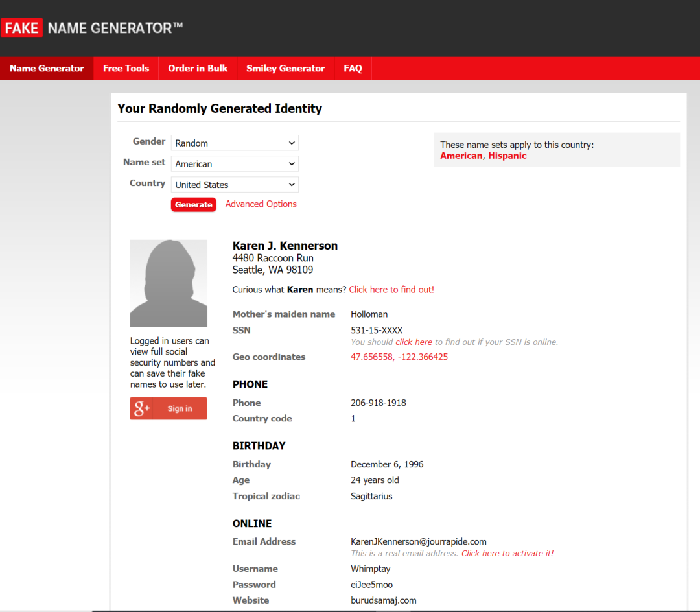The width and height of the screenshot is (700, 612).
Task: Click the gray profile silhouette avatar
Action: pyautogui.click(x=169, y=283)
